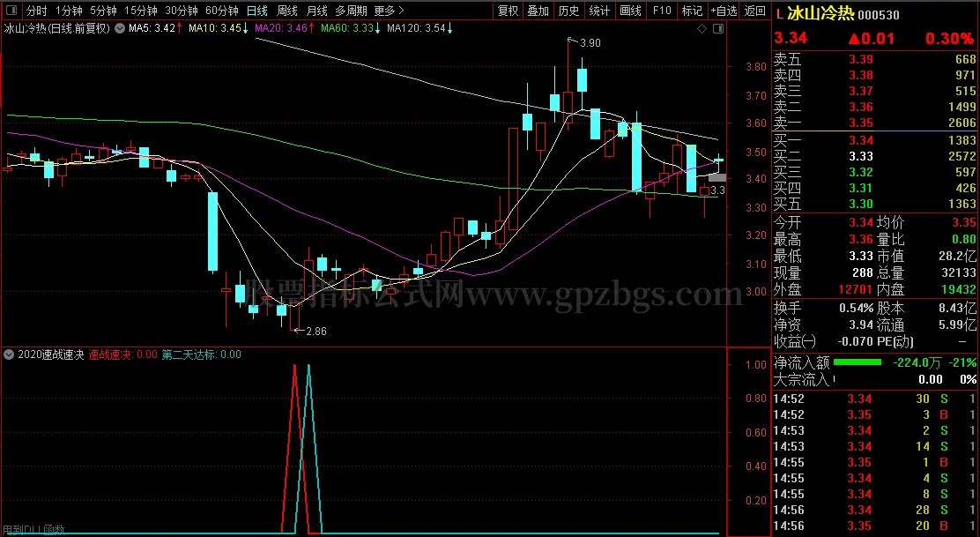Select the 30分钟 period tab
This screenshot has height=537, width=980.
[182, 11]
